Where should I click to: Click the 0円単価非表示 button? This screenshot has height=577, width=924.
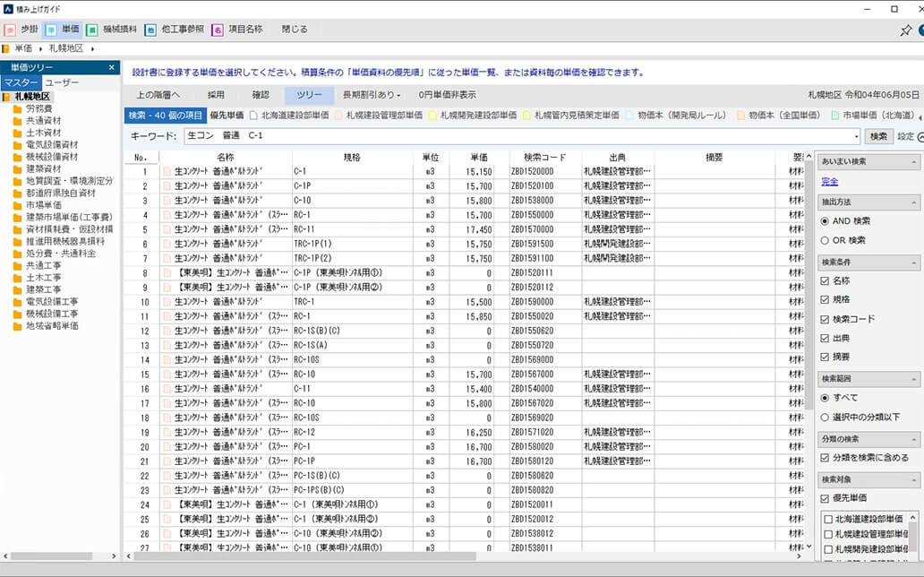pyautogui.click(x=448, y=95)
